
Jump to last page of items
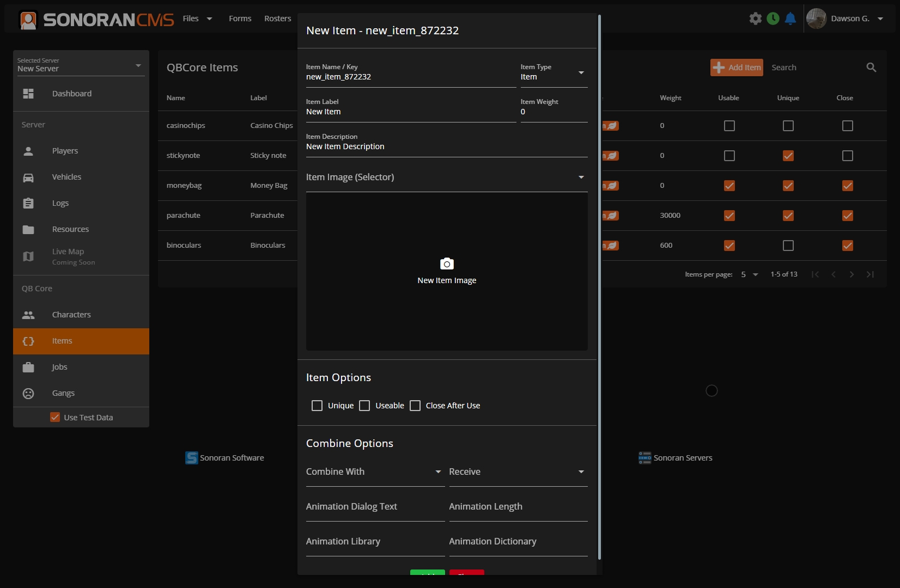pyautogui.click(x=870, y=274)
